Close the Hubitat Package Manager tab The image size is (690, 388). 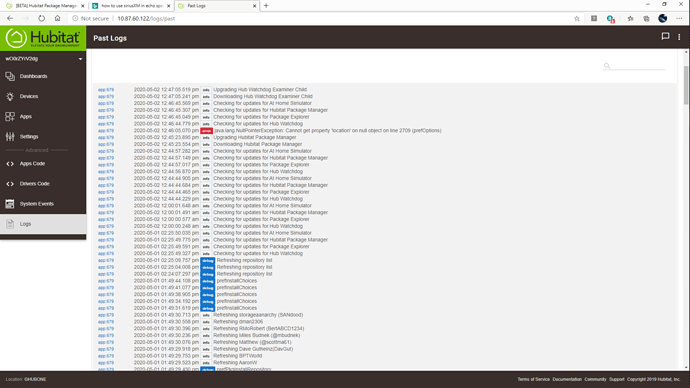(82, 6)
